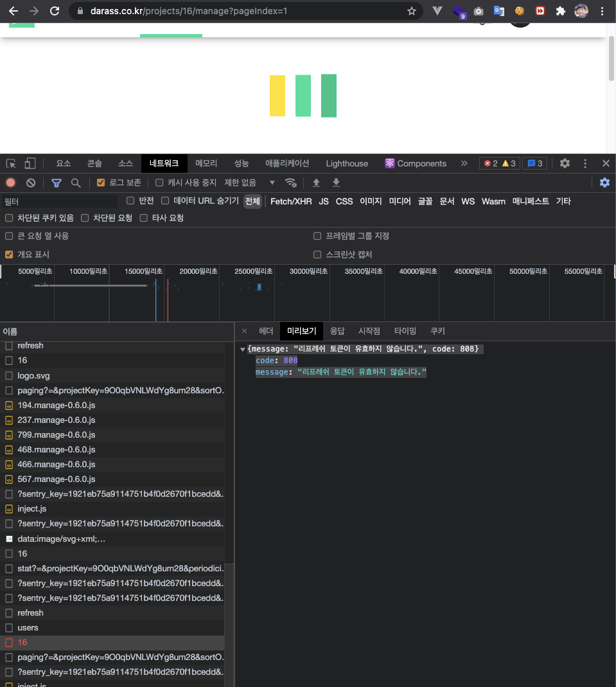Select the 194.manage-0.6.0.js request
The height and width of the screenshot is (687, 616).
point(112,406)
